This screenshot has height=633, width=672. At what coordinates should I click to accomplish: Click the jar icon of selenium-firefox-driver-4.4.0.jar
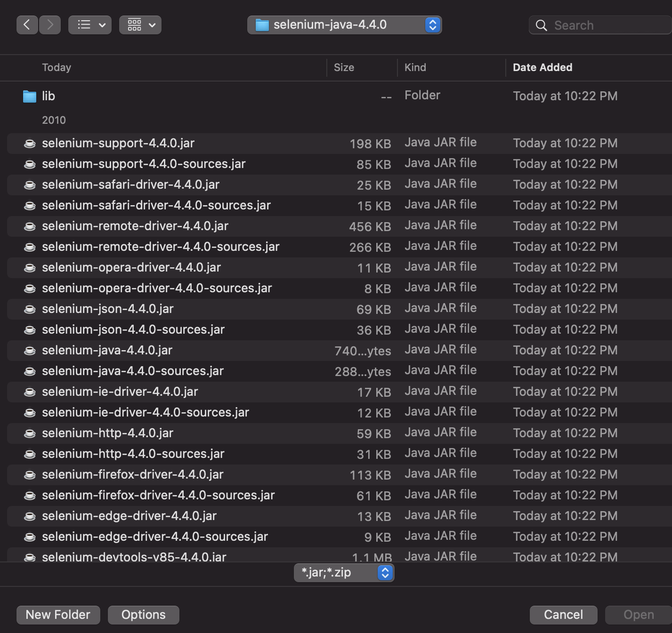click(x=30, y=475)
